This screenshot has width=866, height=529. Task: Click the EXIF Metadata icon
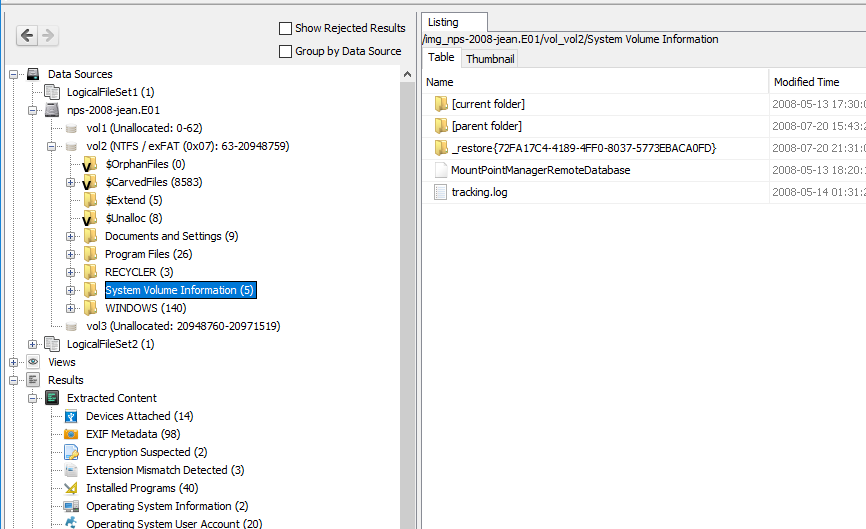pos(71,434)
